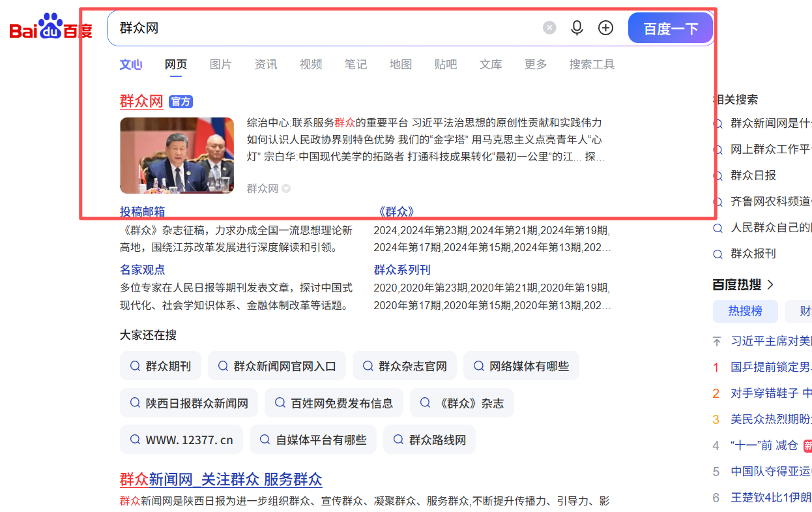Screen dimensions: 812x512
Task: Open hot search “十一”前 减仓
Action: (x=764, y=445)
